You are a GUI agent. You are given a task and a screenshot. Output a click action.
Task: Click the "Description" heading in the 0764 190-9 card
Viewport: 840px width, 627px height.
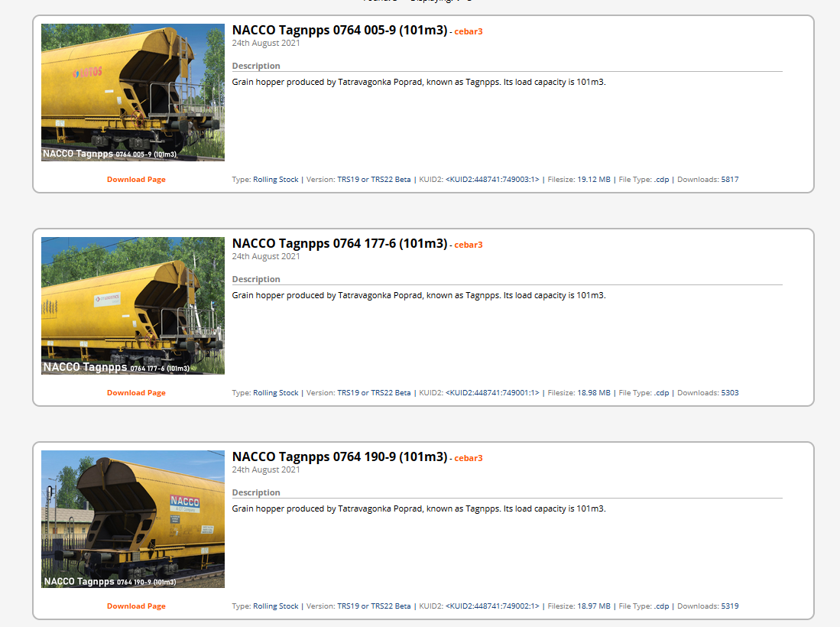pyautogui.click(x=256, y=492)
